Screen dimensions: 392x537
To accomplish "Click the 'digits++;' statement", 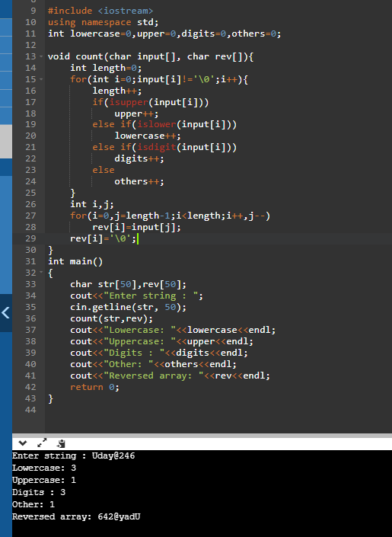I will [x=139, y=158].
